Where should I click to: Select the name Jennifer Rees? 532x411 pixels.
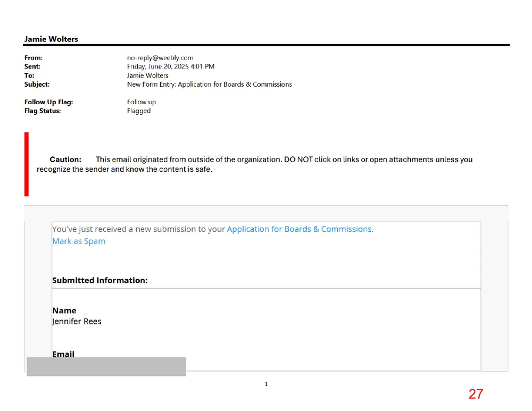coord(77,322)
